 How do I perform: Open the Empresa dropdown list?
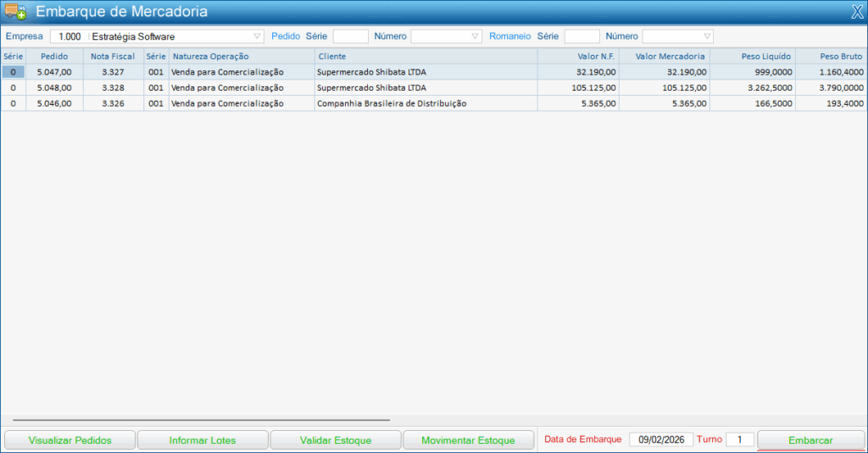(258, 36)
